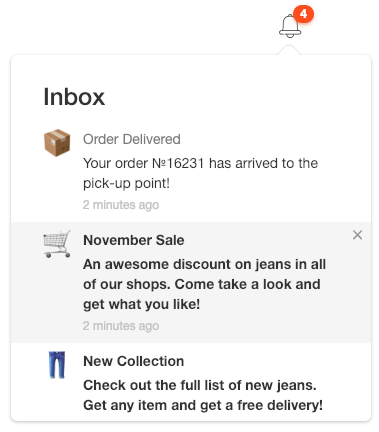Open the November Sale notification title
Image resolution: width=379 pixels, height=432 pixels.
(134, 240)
